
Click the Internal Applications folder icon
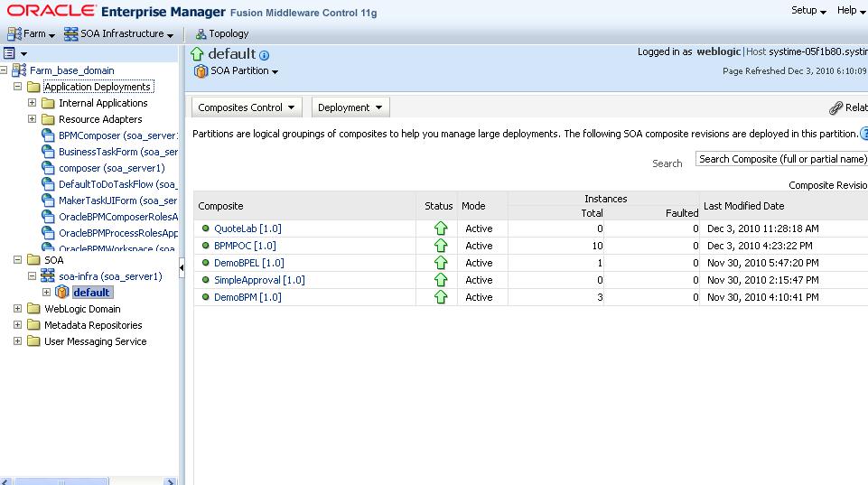coord(48,103)
